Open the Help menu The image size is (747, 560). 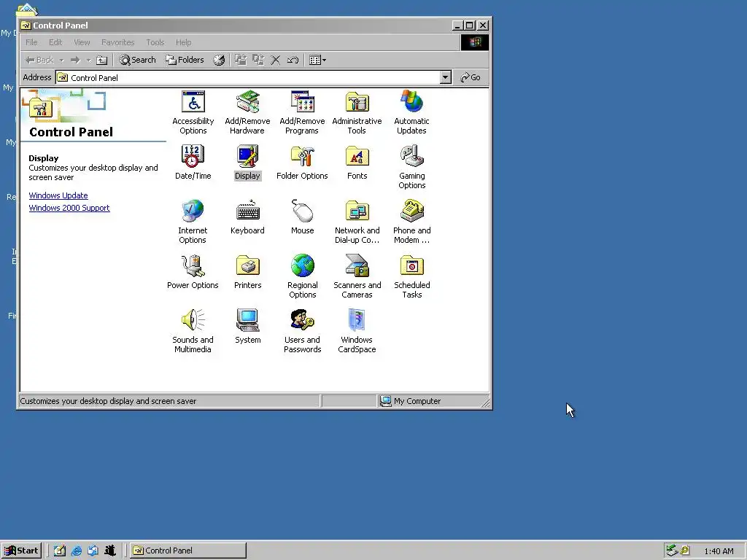183,42
